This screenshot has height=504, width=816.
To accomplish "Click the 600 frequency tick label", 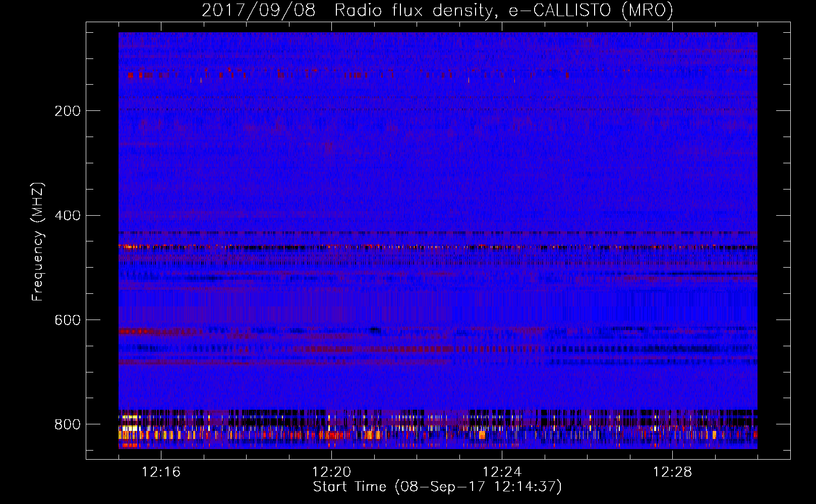I will 68,321.
